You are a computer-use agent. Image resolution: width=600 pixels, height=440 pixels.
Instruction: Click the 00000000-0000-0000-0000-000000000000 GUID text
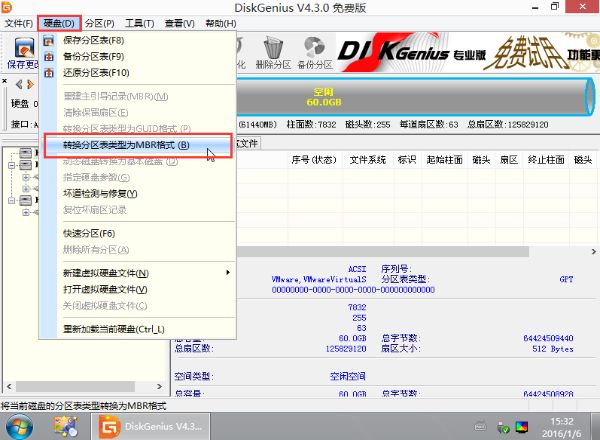tap(353, 290)
